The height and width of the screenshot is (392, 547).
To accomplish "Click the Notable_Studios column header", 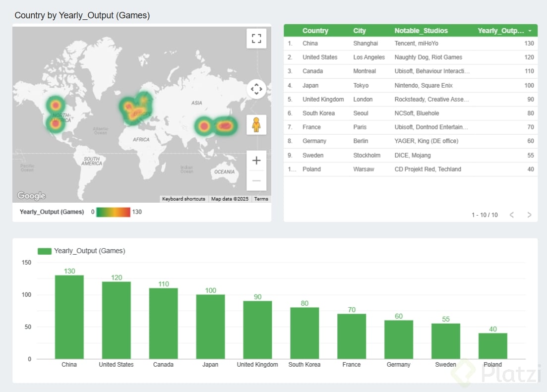I will pos(421,31).
